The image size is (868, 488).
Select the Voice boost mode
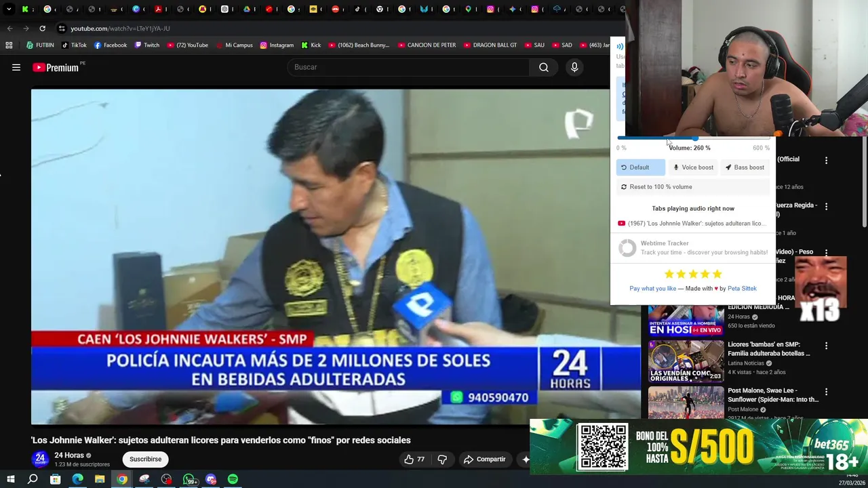point(693,167)
